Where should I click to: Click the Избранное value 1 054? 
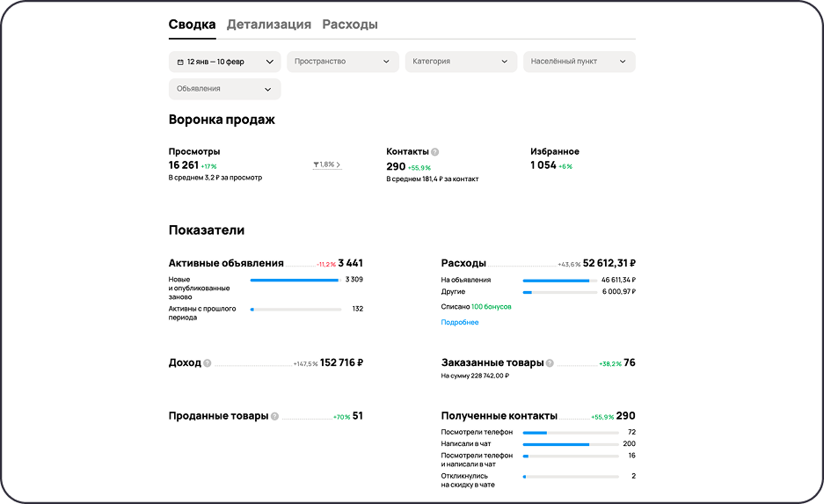[543, 165]
